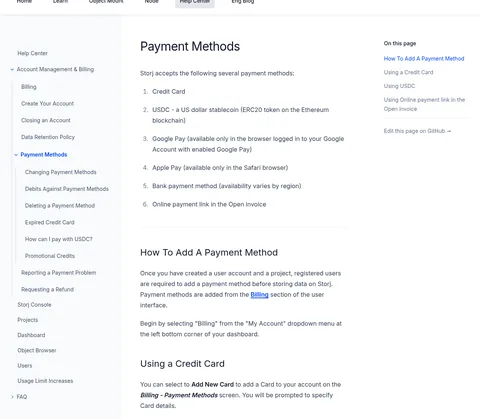Image resolution: width=480 pixels, height=419 pixels.
Task: Open Closing an Account article
Action: [46, 120]
